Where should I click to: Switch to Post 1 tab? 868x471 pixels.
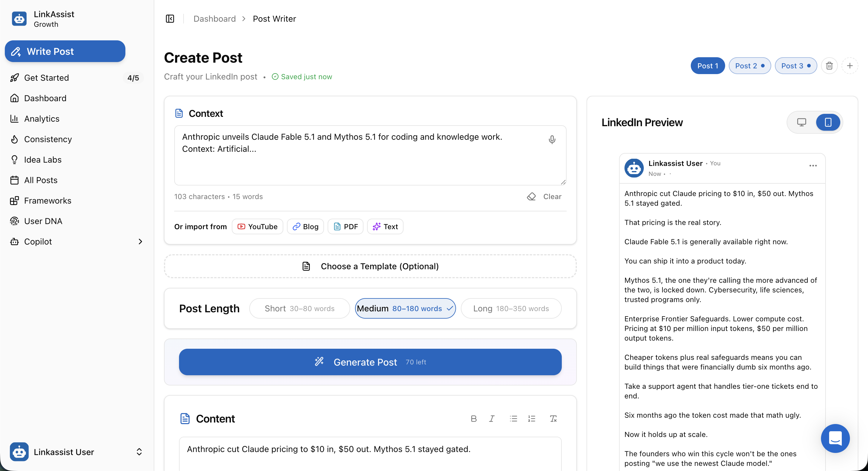pyautogui.click(x=708, y=66)
